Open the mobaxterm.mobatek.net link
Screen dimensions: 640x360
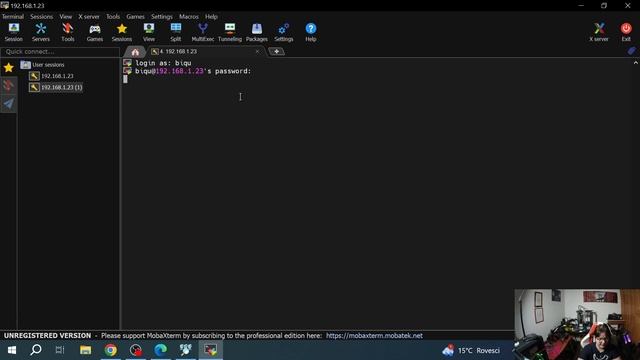pos(374,336)
